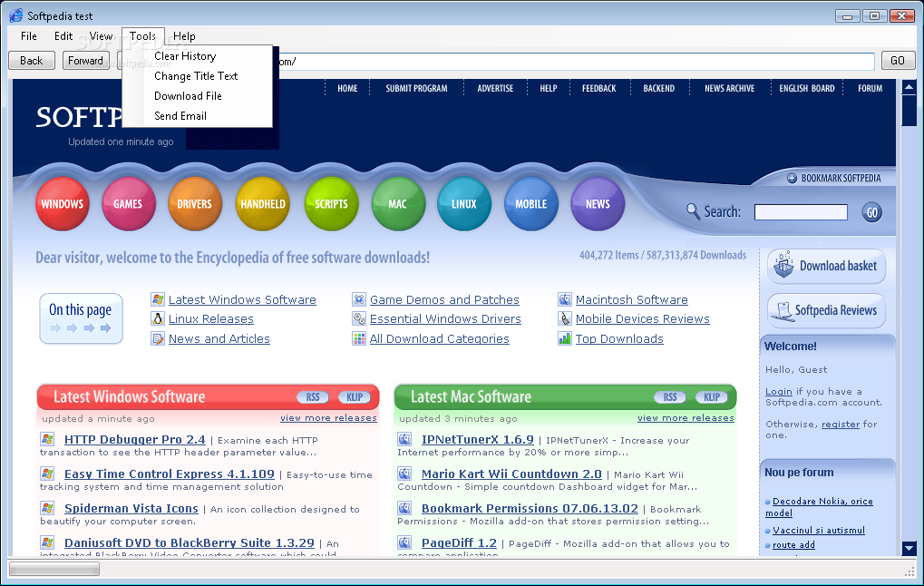Open the File menu
This screenshot has width=924, height=586.
29,36
